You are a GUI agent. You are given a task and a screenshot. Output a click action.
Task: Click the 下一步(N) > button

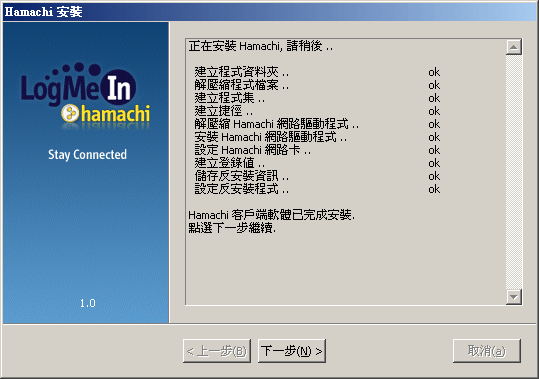click(x=292, y=351)
